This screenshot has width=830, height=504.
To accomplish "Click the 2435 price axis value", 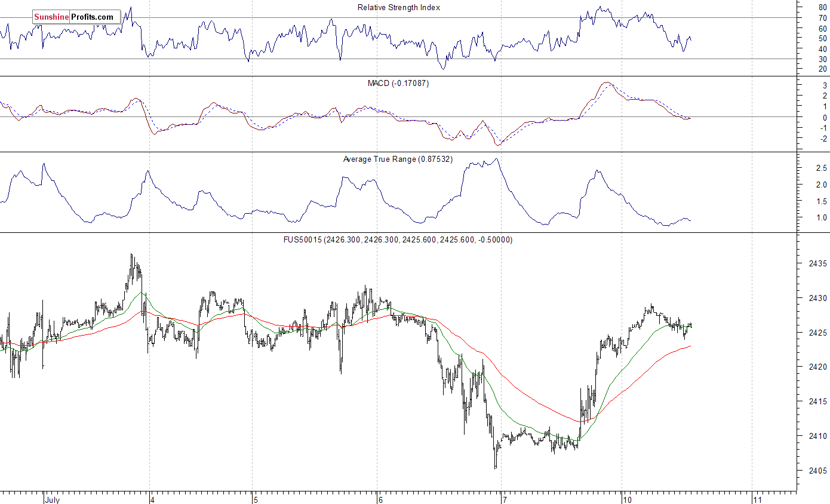I will coord(817,263).
